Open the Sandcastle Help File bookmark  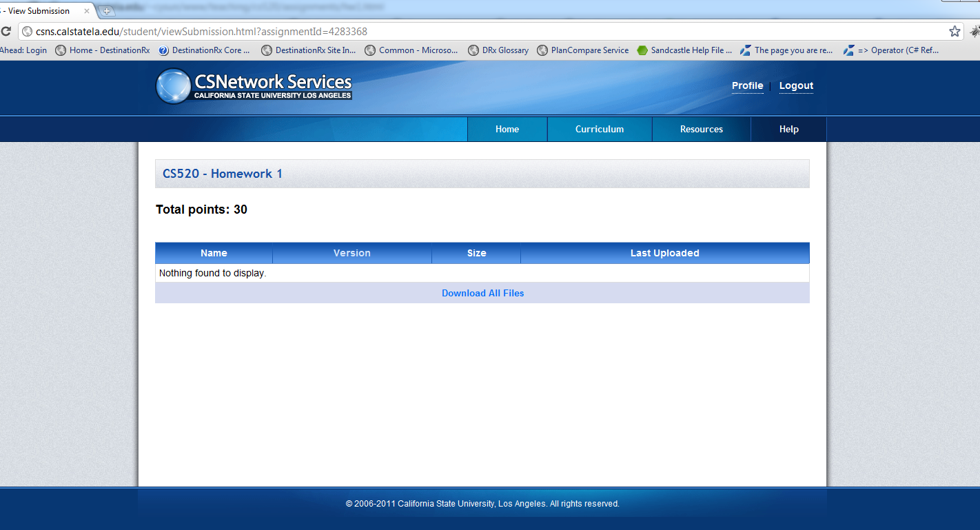point(684,50)
